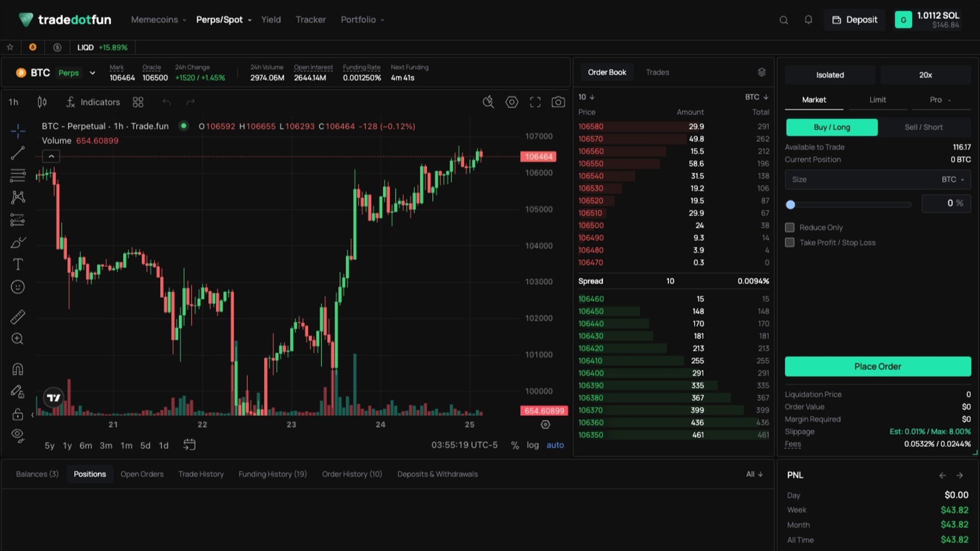Click the favorites star icon
Image resolution: width=980 pixels, height=551 pixels.
coord(10,47)
